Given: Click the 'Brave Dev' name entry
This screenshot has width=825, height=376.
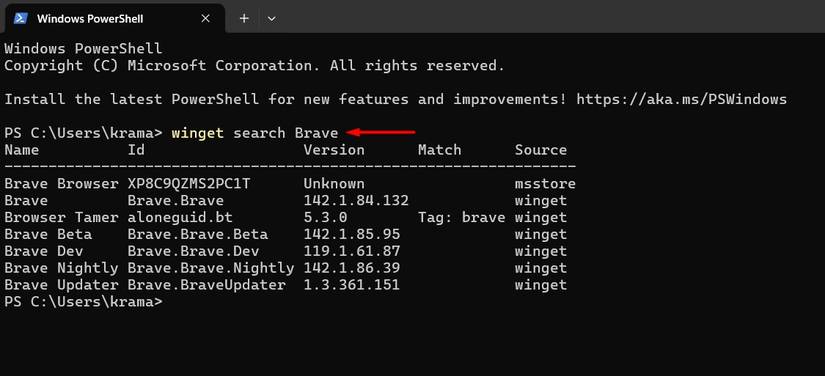Looking at the screenshot, I should (44, 251).
